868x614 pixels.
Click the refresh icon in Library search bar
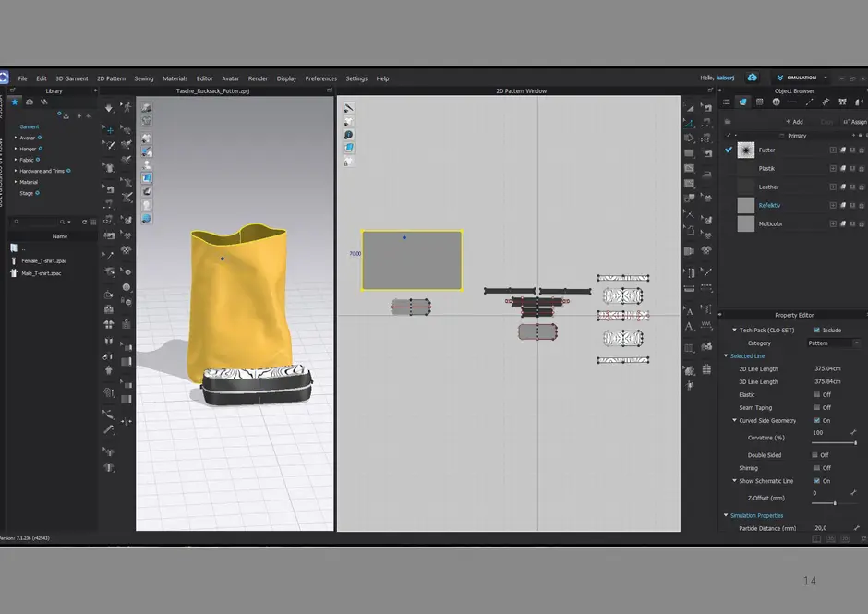(84, 222)
